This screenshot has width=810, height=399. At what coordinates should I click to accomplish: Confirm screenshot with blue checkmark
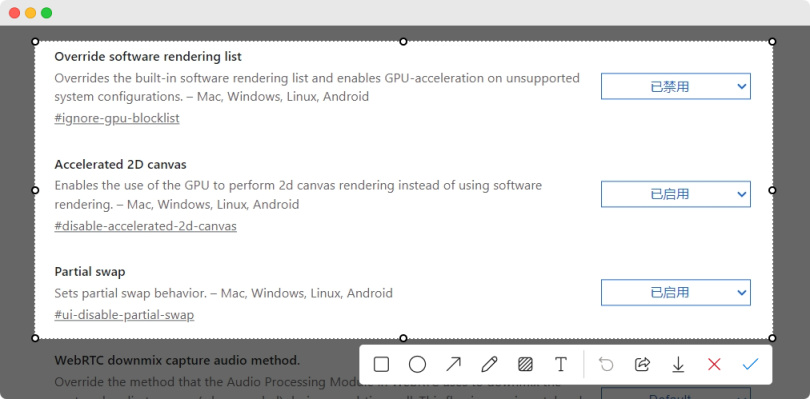click(750, 364)
